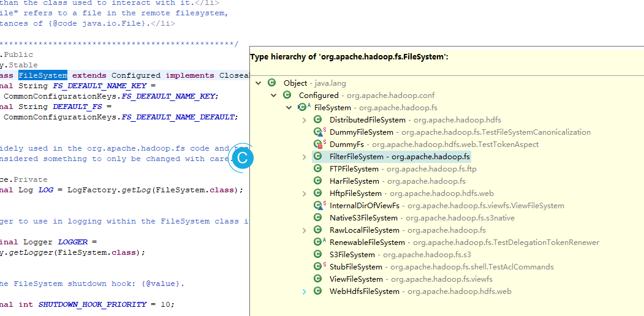Expand the WebHdfsFileSystem node

click(x=305, y=292)
